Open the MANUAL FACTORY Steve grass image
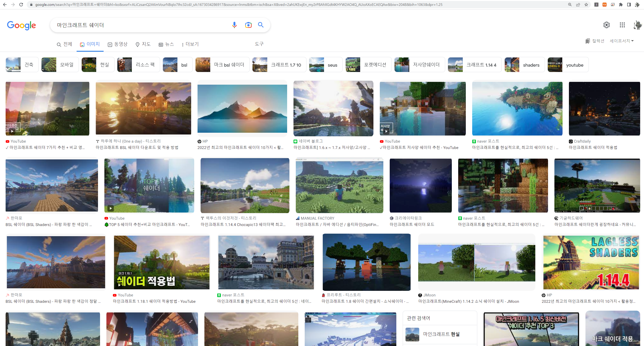 pos(339,185)
